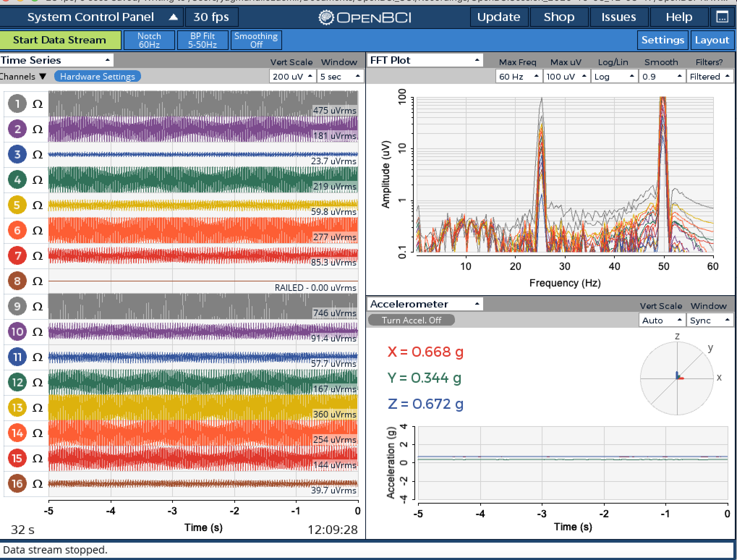Click the OpenBCI gear logo
The image size is (737, 560).
(326, 17)
